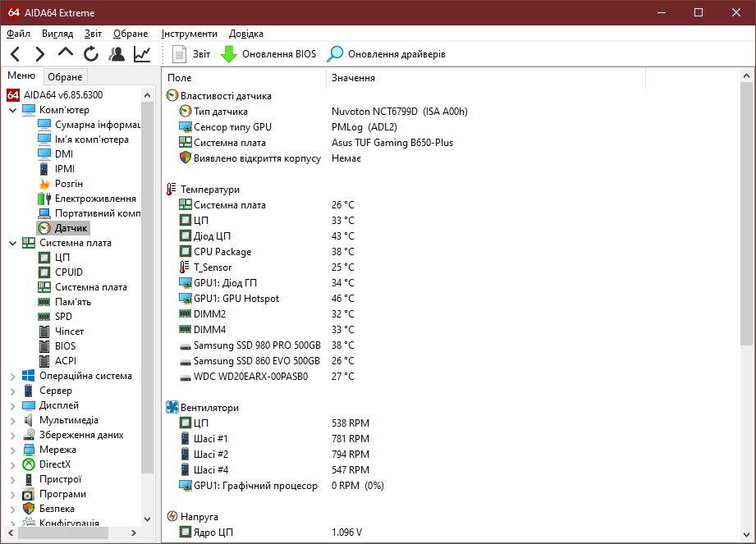Click the Температури thermometer section icon

point(172,190)
